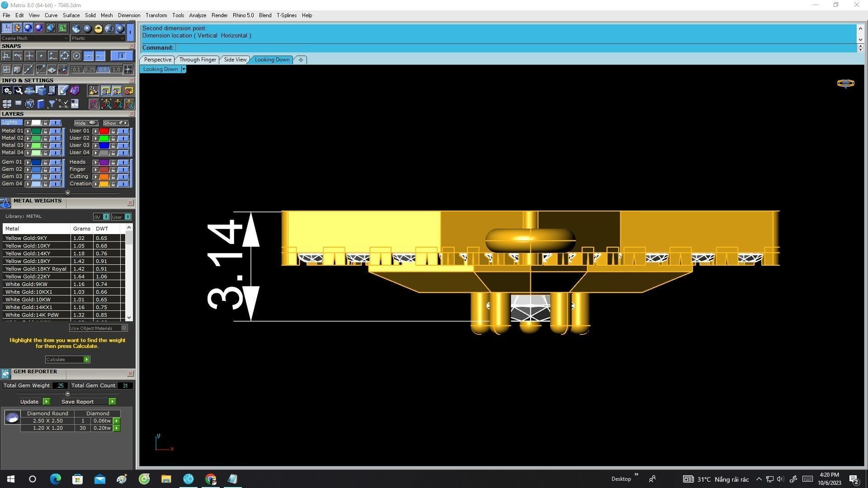The image size is (868, 488).
Task: Click the red User 01 color swatch
Action: pyautogui.click(x=104, y=131)
